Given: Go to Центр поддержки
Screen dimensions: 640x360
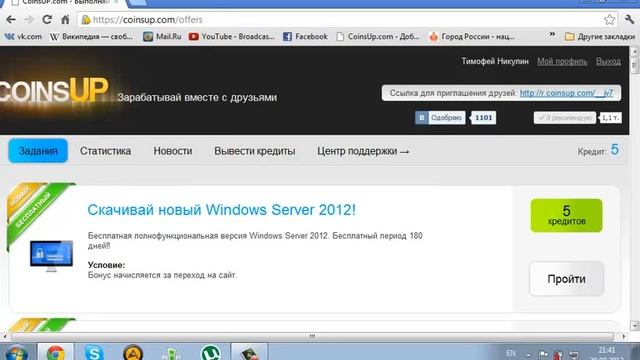Looking at the screenshot, I should [363, 151].
